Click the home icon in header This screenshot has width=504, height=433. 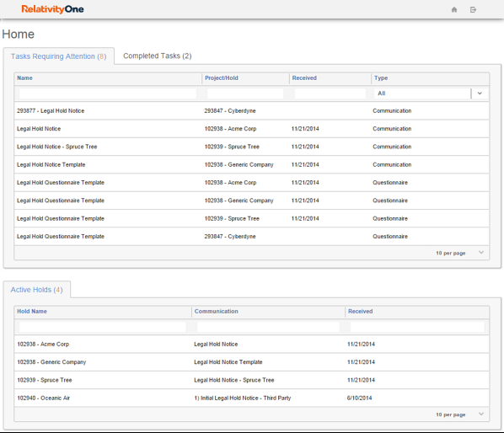pyautogui.click(x=454, y=9)
